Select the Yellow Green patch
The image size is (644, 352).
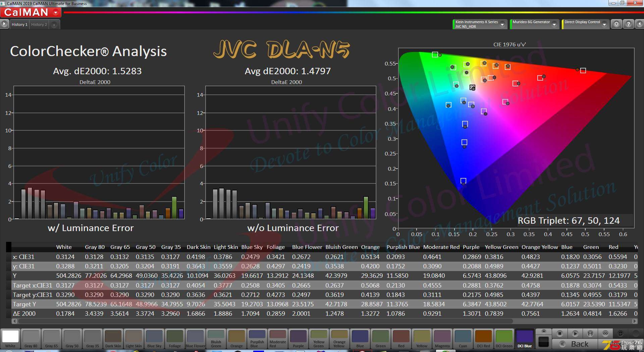pyautogui.click(x=319, y=339)
